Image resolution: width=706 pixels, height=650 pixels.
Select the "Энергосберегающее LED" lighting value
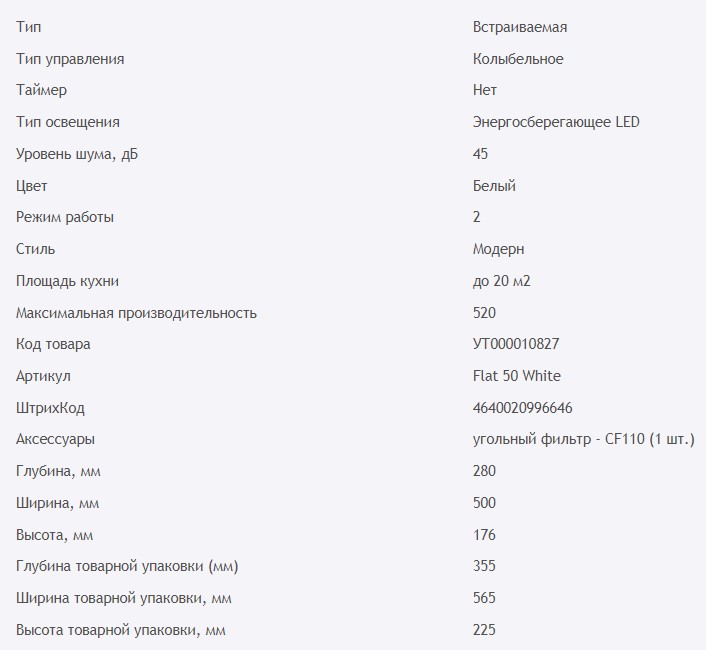[x=555, y=122]
